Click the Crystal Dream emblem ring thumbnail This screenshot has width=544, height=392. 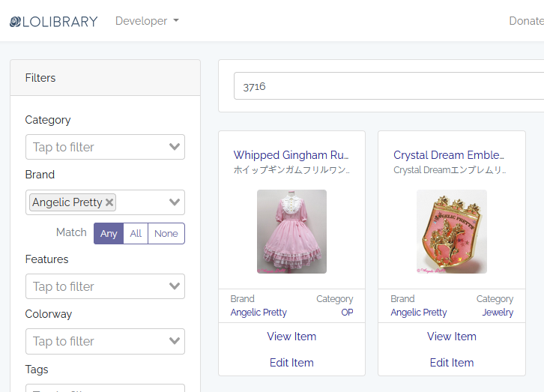pyautogui.click(x=452, y=232)
